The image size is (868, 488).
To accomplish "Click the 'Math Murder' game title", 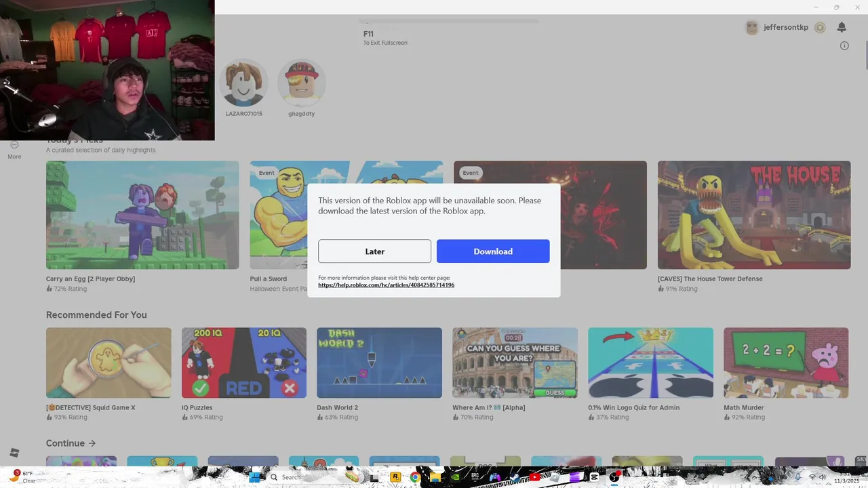I will pos(744,407).
